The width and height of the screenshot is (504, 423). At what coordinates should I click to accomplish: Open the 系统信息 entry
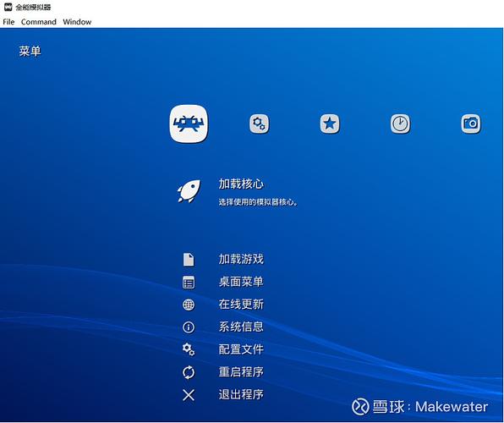click(241, 327)
